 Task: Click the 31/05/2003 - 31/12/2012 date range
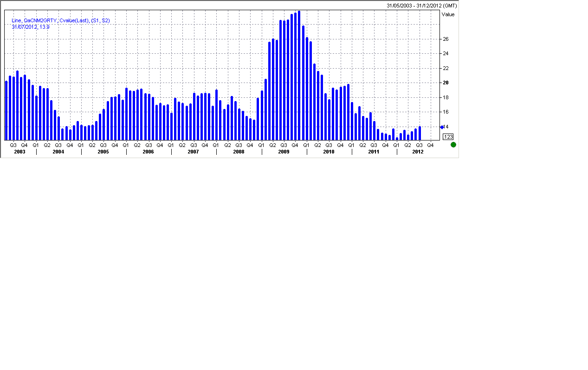(421, 6)
